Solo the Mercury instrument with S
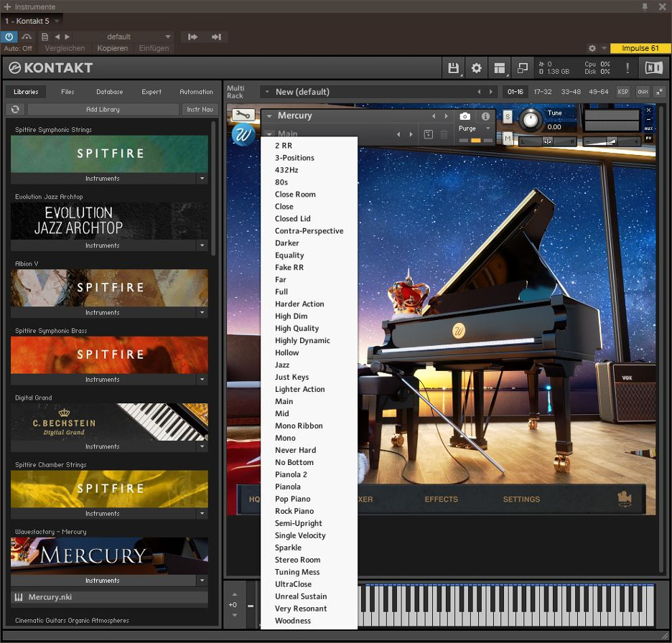 pos(508,116)
